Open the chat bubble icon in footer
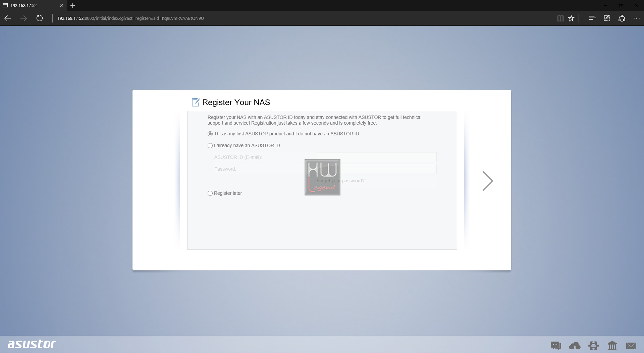This screenshot has width=644, height=353. click(x=556, y=345)
